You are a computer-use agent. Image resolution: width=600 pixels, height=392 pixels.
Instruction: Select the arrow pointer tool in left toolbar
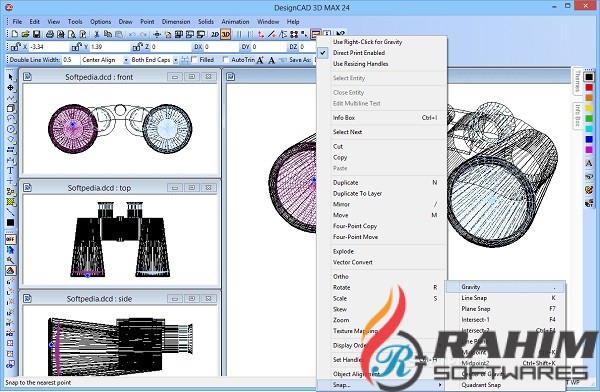point(11,77)
